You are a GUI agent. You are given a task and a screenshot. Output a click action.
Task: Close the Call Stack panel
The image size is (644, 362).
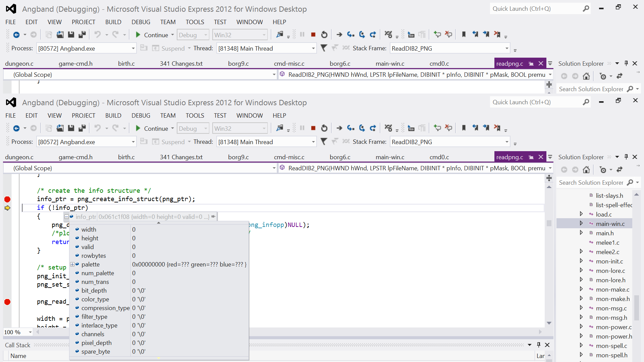coord(547,345)
